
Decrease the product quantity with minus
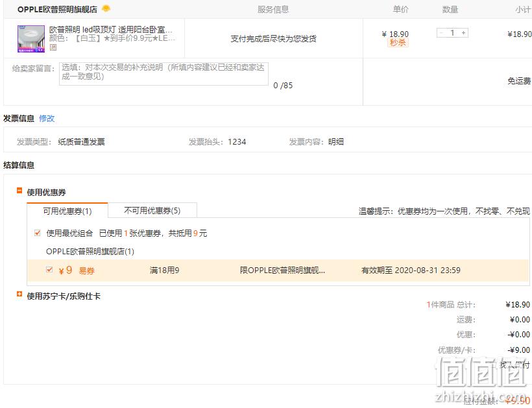point(441,33)
